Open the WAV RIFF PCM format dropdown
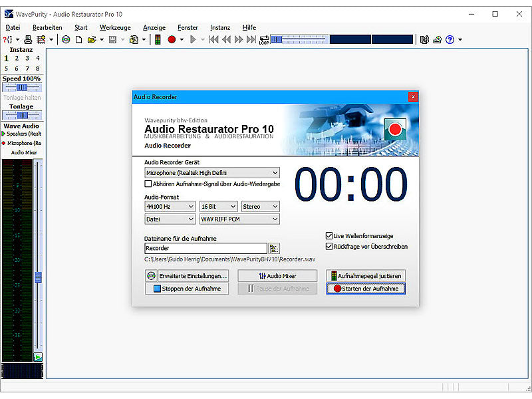532x399 pixels. pos(239,219)
